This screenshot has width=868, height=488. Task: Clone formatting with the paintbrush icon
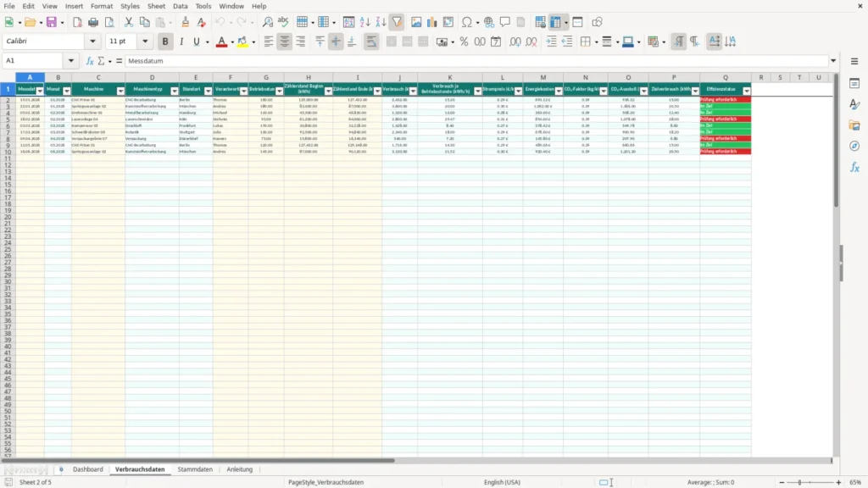tap(186, 22)
